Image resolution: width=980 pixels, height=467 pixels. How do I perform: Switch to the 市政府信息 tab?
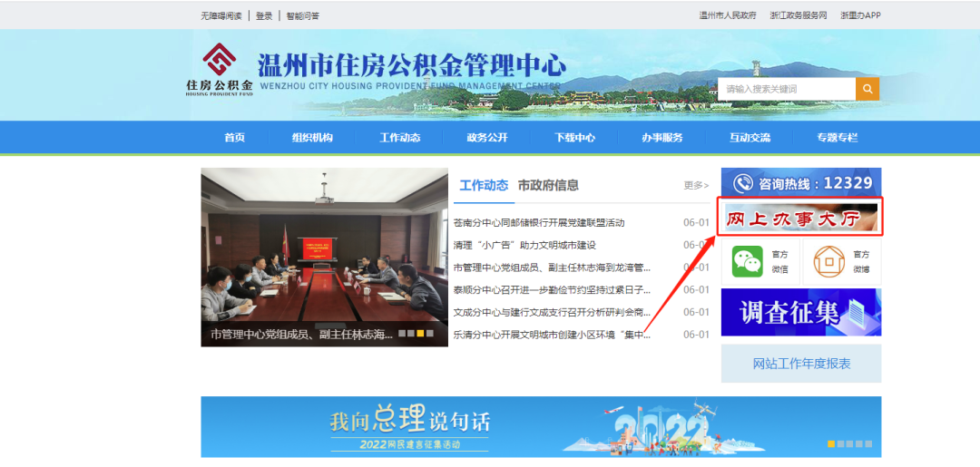click(548, 185)
